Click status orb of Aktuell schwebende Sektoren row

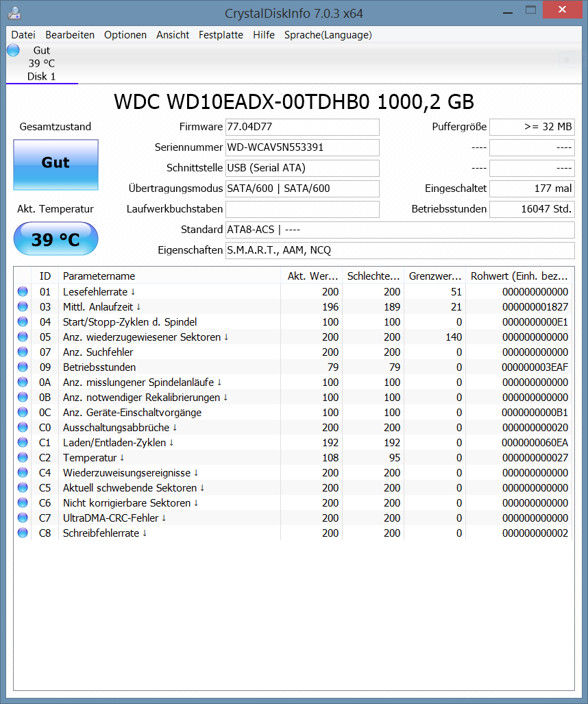23,487
